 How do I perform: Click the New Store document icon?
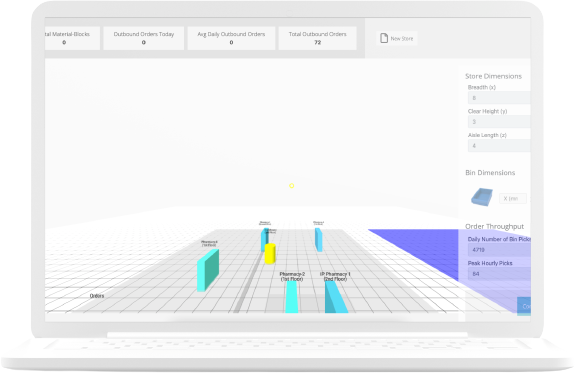(x=384, y=38)
